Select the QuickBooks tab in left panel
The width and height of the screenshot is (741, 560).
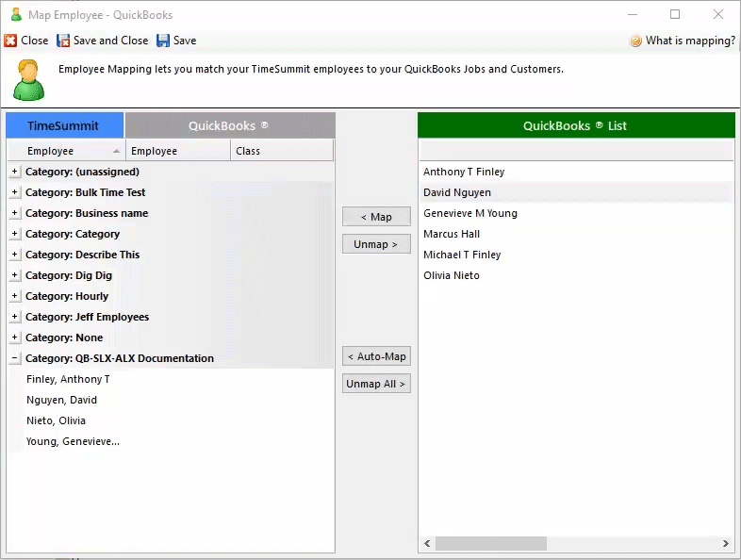229,125
